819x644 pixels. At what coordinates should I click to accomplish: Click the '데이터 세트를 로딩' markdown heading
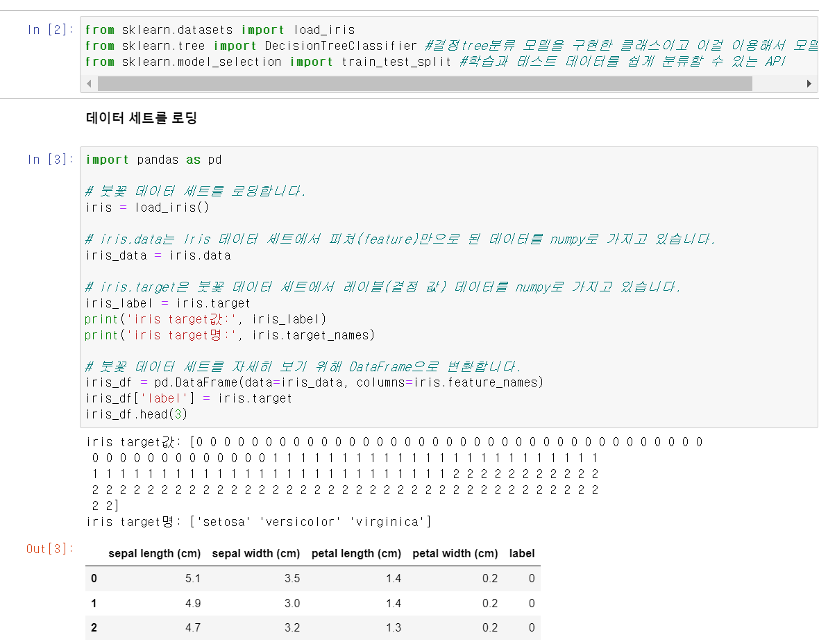coord(142,117)
